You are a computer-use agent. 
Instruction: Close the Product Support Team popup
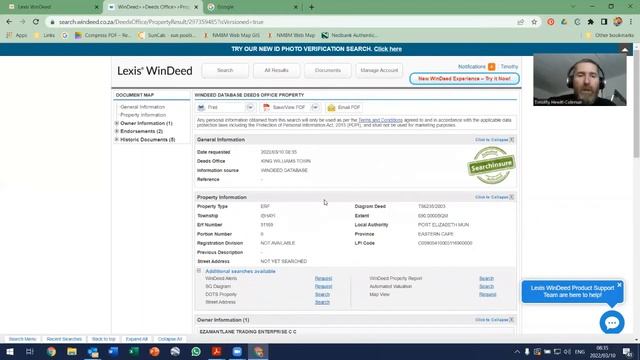[x=619, y=285]
